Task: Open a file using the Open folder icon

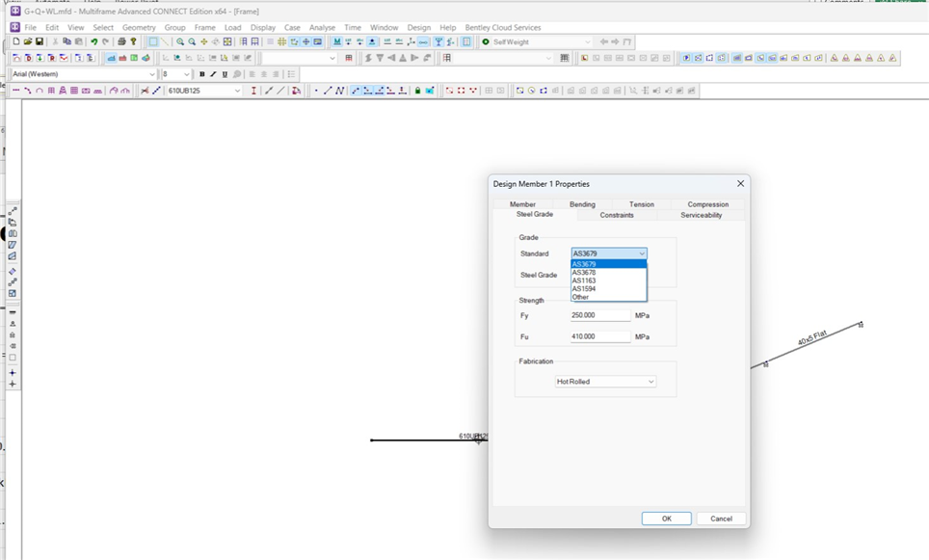Action: (x=28, y=42)
